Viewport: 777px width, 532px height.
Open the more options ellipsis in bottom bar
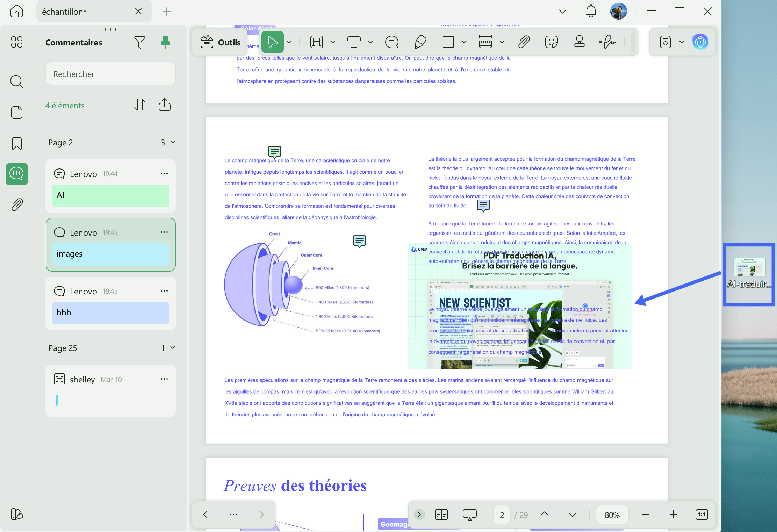[233, 515]
